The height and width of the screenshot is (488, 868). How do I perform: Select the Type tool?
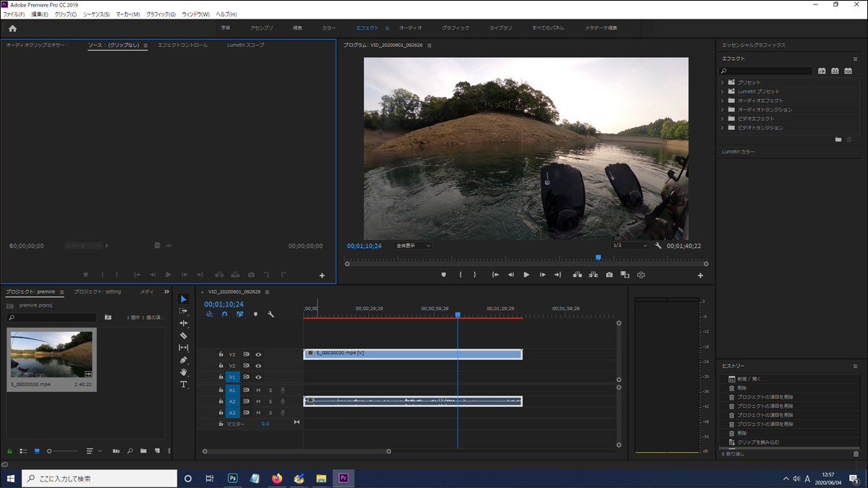tap(184, 385)
